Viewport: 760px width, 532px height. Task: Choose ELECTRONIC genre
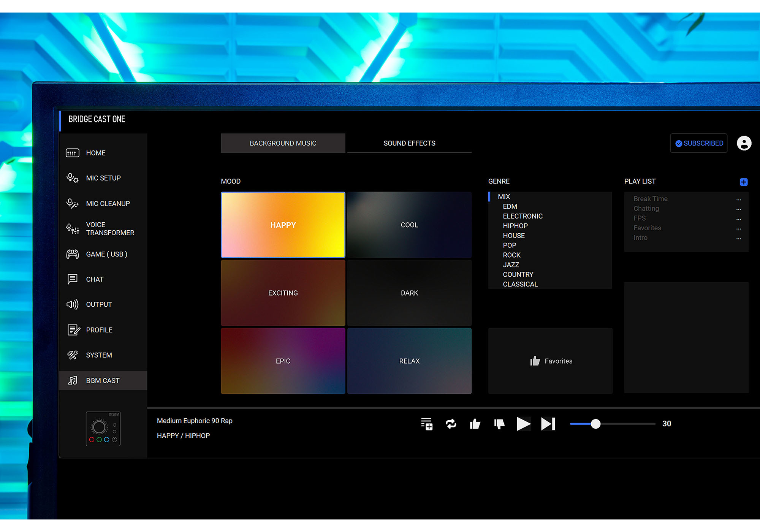[x=522, y=216]
